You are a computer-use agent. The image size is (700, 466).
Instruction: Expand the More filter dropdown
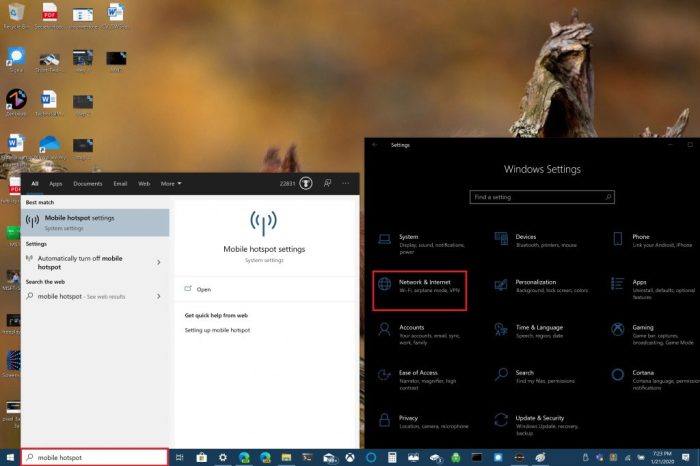tap(170, 184)
